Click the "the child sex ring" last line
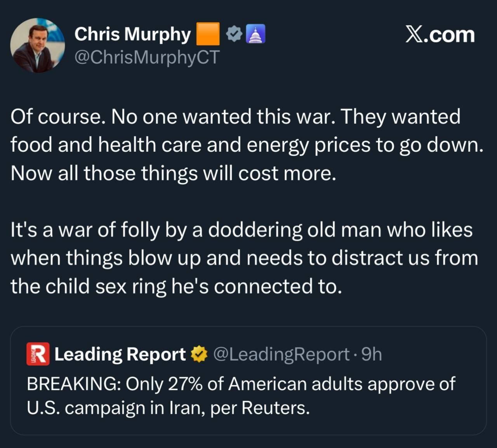Viewport: 497px width, 448px height. 176,287
